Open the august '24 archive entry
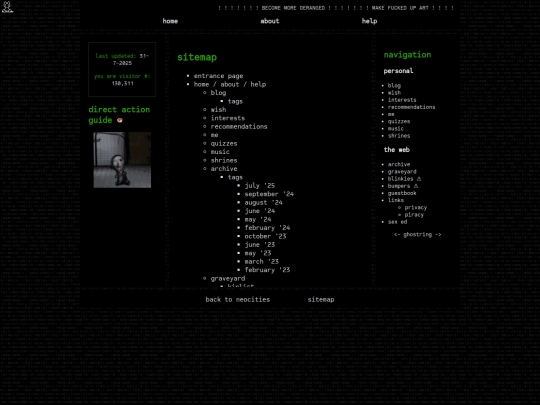Image resolution: width=540 pixels, height=405 pixels. (263, 202)
